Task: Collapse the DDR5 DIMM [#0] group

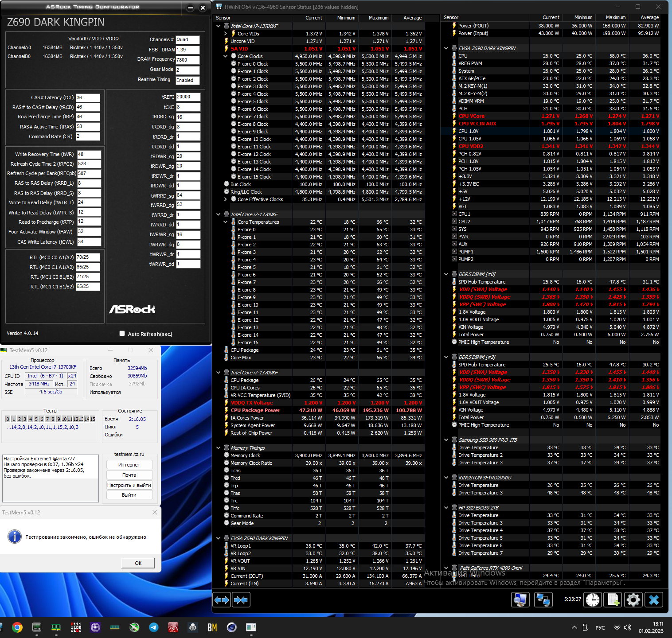Action: tap(446, 274)
